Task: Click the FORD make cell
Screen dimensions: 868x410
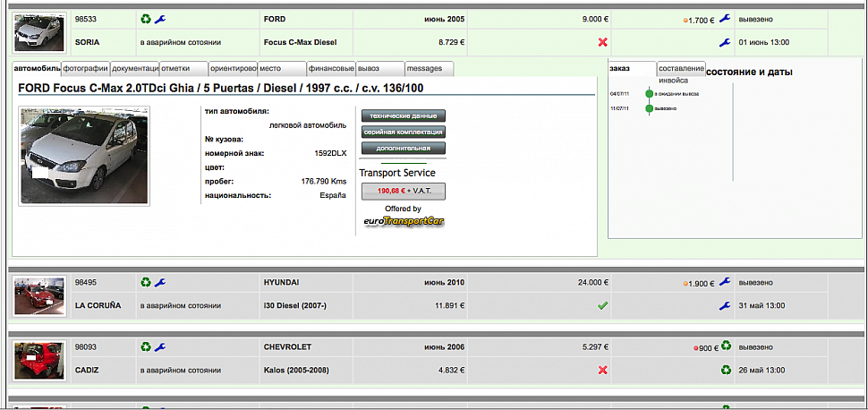Action: click(307, 20)
